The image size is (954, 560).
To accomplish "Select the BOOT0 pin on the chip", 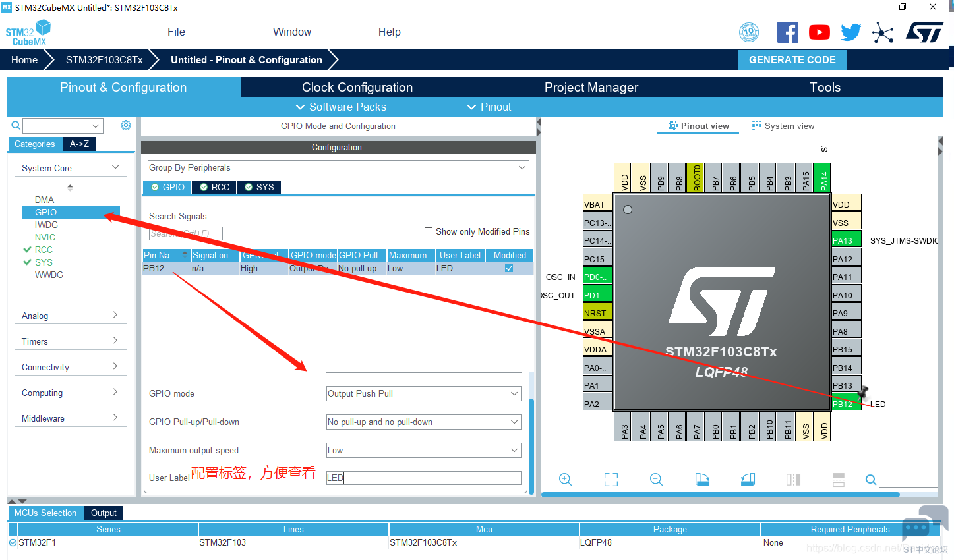I will pyautogui.click(x=695, y=178).
